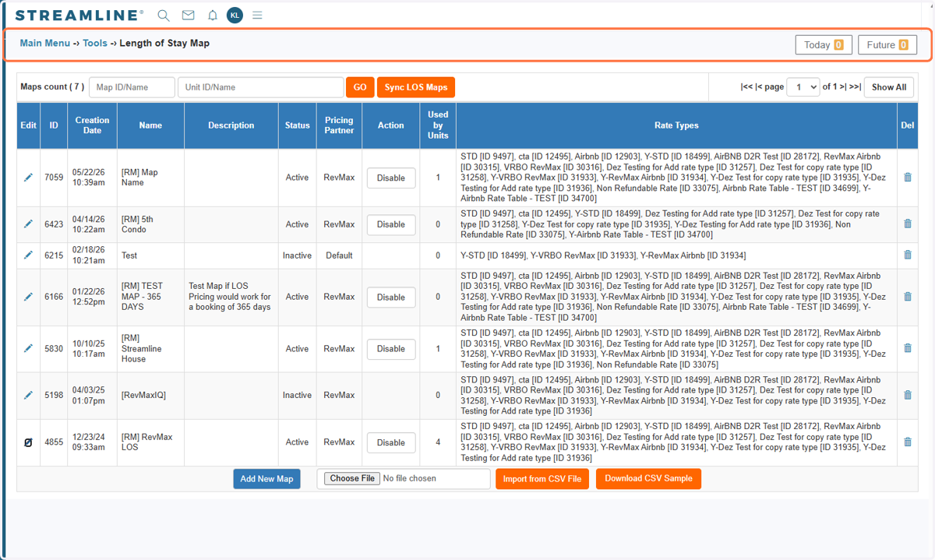Screen dimensions: 935x560
Task: Click the Maps count ( 7 ) label
Action: tap(52, 86)
